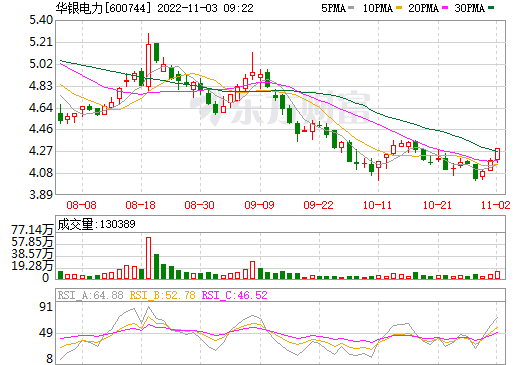Click the 57.85万 volume axis label
The width and height of the screenshot is (520, 365).
point(32,241)
